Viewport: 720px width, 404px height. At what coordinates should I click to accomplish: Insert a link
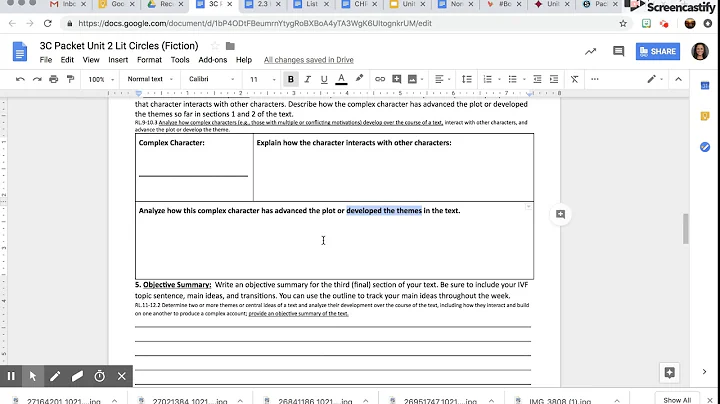[x=380, y=79]
